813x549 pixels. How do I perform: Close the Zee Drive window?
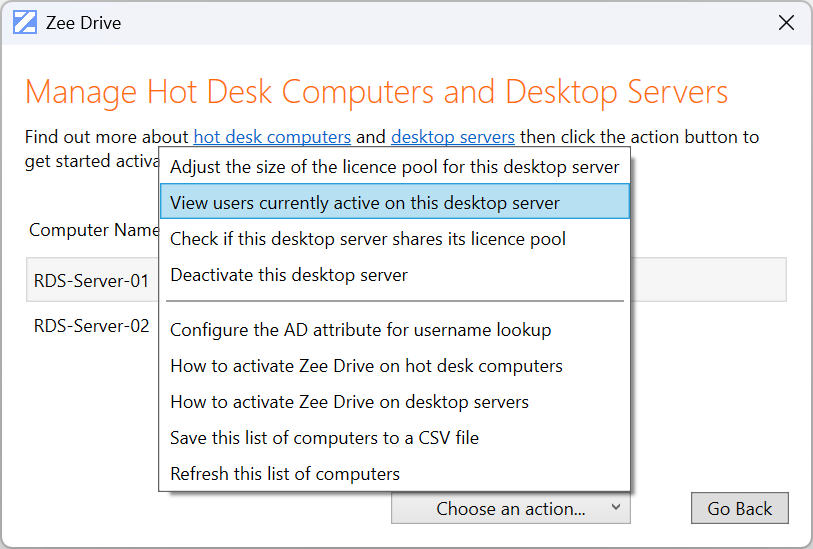pyautogui.click(x=786, y=22)
